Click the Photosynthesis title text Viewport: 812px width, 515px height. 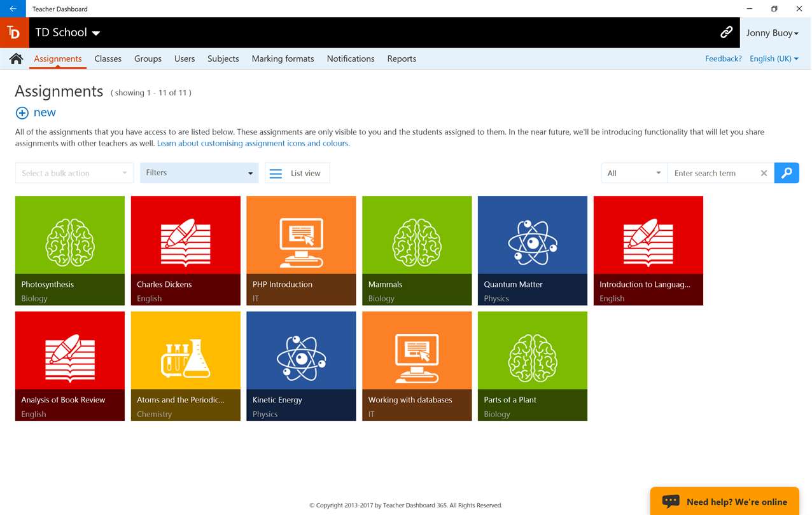coord(48,284)
